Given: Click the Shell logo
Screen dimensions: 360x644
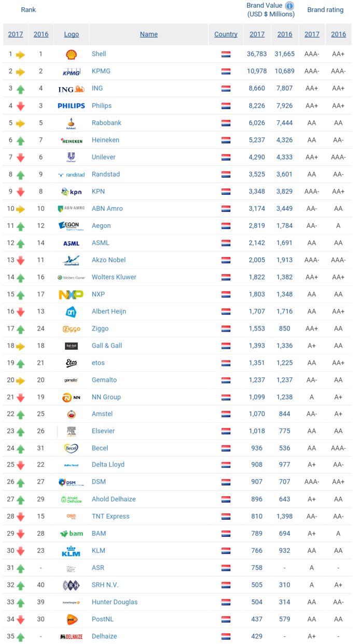Looking at the screenshot, I should coord(71,54).
